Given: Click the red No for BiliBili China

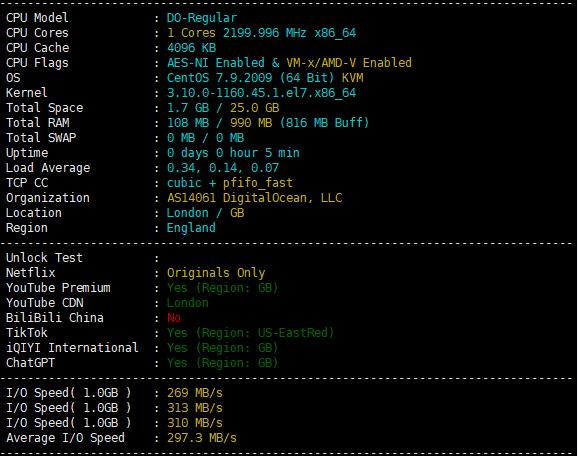Looking at the screenshot, I should point(174,318).
